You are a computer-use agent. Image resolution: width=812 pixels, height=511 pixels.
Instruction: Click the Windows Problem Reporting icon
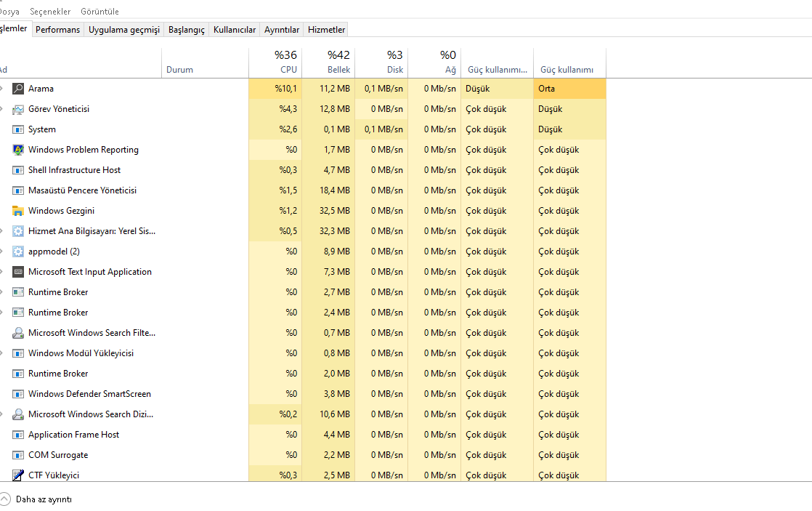pos(18,150)
